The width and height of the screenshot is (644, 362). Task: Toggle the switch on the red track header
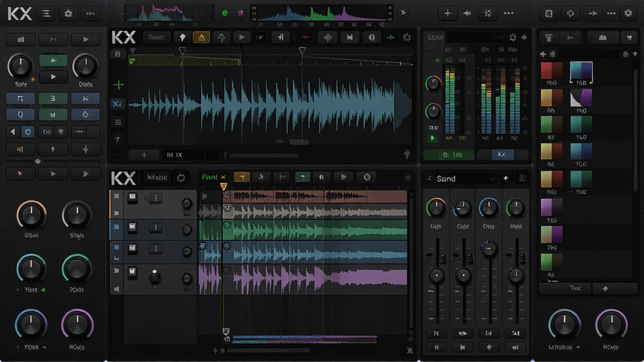pyautogui.click(x=155, y=199)
